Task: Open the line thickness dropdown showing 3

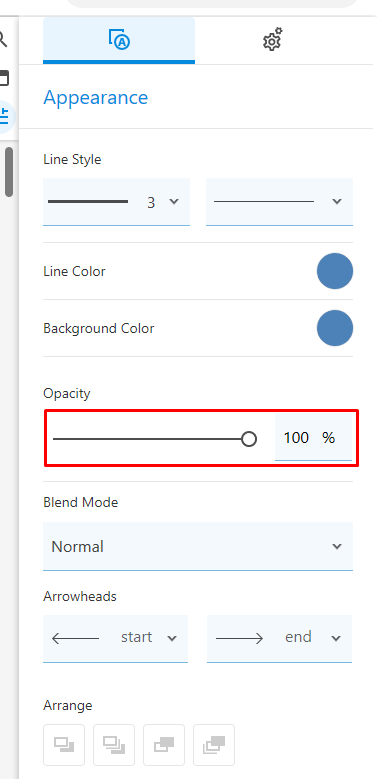Action: coord(116,202)
